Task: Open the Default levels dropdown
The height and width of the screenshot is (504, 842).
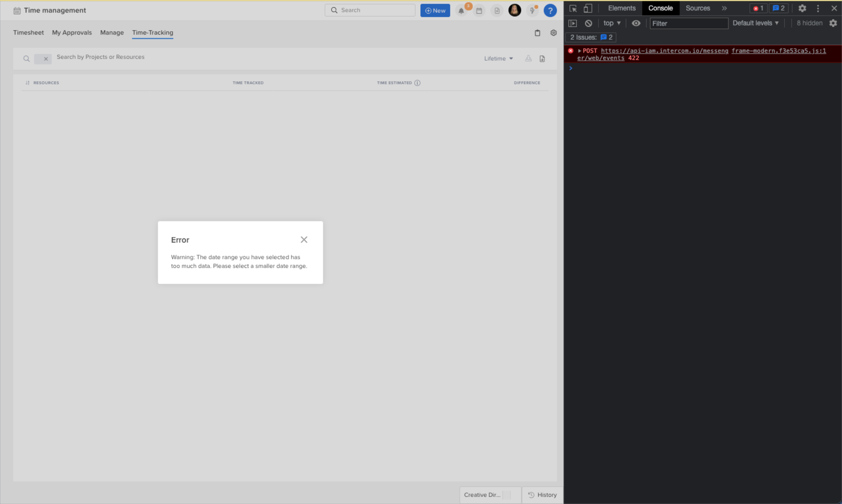Action: (x=755, y=23)
